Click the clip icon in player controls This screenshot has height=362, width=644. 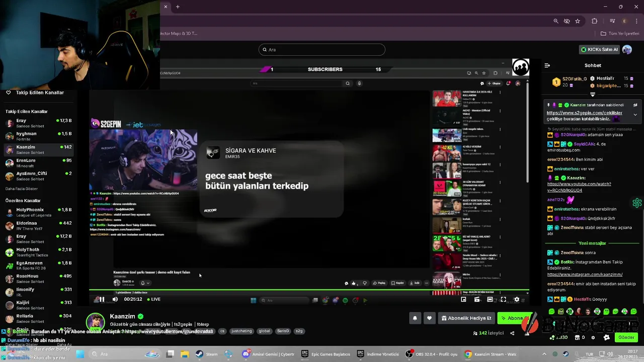[x=477, y=300]
